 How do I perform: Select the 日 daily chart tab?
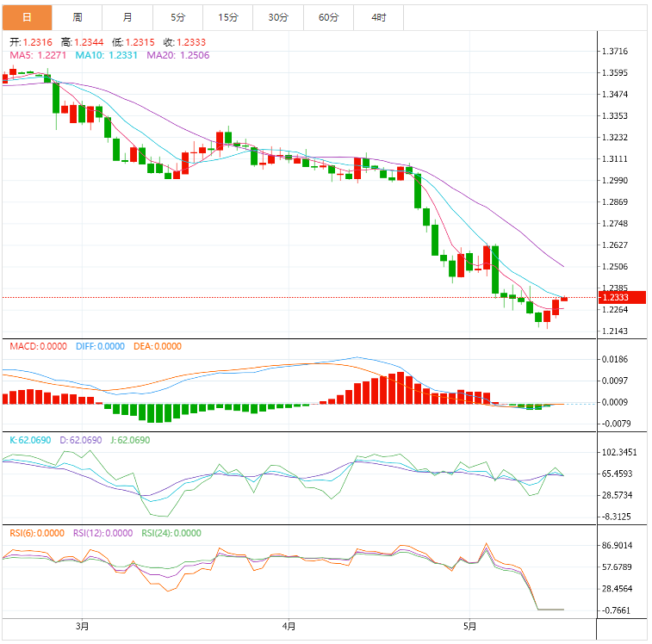(x=27, y=17)
